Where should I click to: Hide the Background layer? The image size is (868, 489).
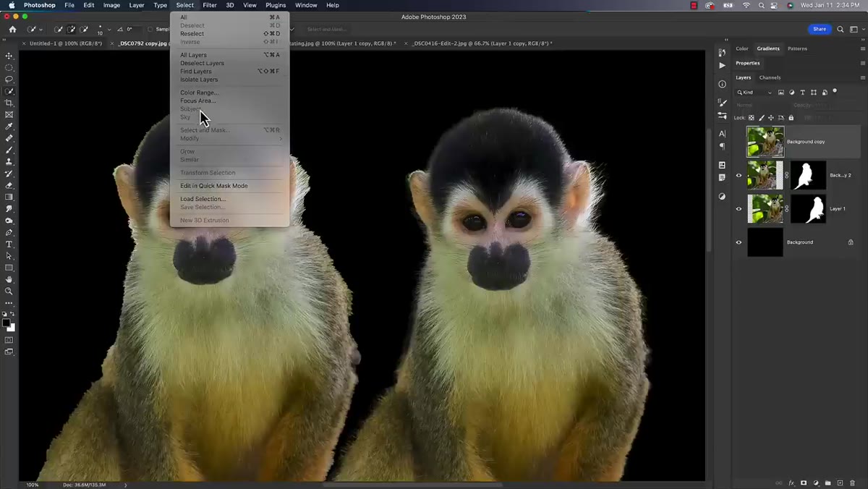(x=739, y=242)
